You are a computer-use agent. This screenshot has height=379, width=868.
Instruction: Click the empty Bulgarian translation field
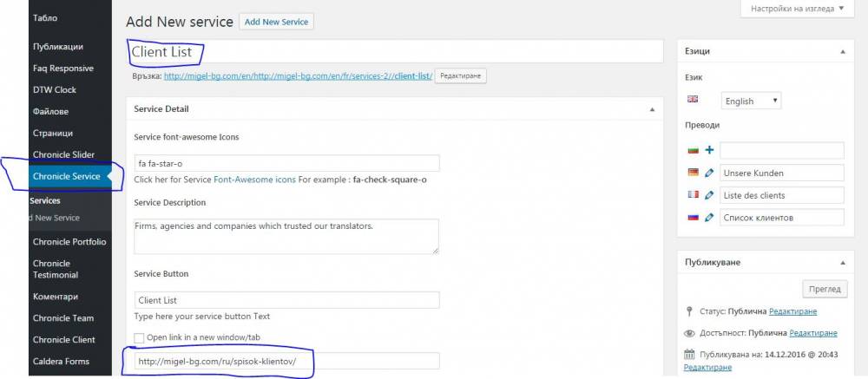click(782, 151)
